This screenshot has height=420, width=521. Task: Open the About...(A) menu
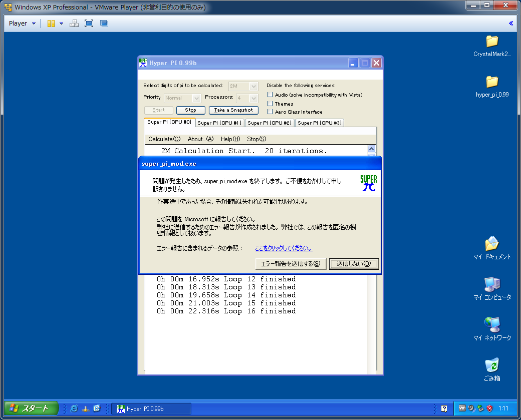(x=201, y=139)
